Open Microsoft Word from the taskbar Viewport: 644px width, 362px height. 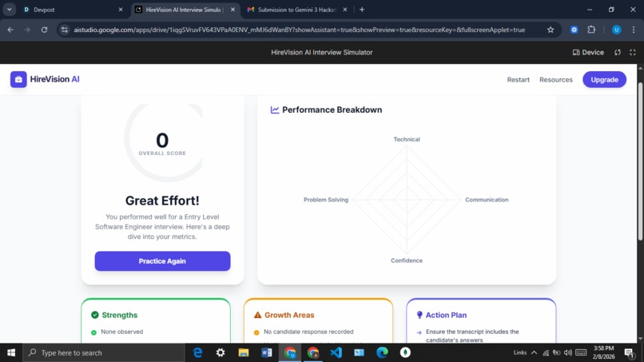[x=267, y=352]
